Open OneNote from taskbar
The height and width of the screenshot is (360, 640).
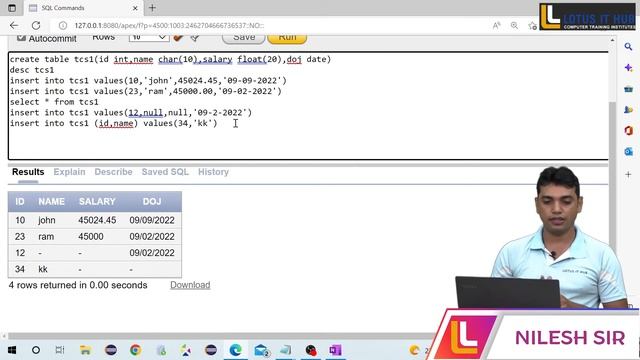(335, 350)
